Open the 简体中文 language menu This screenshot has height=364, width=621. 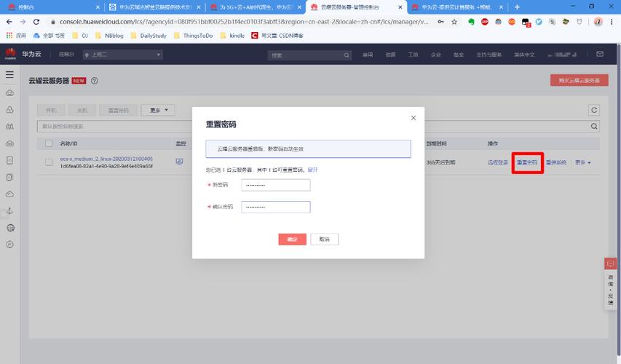point(524,55)
